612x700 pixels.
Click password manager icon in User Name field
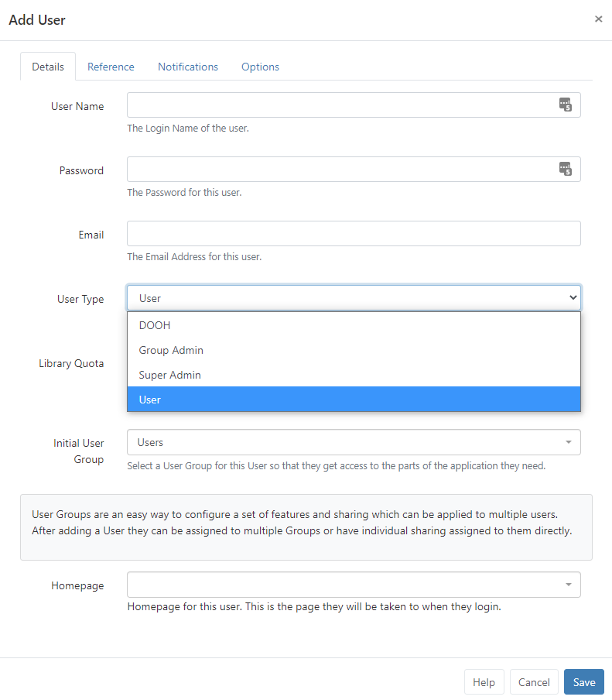565,105
